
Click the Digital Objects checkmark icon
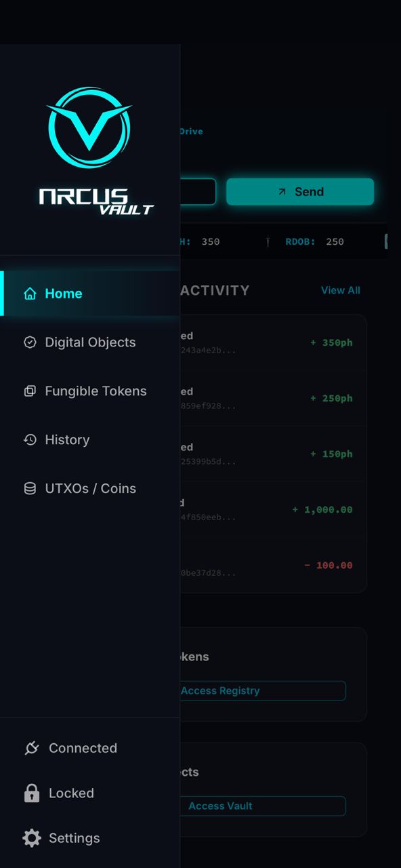(x=30, y=342)
